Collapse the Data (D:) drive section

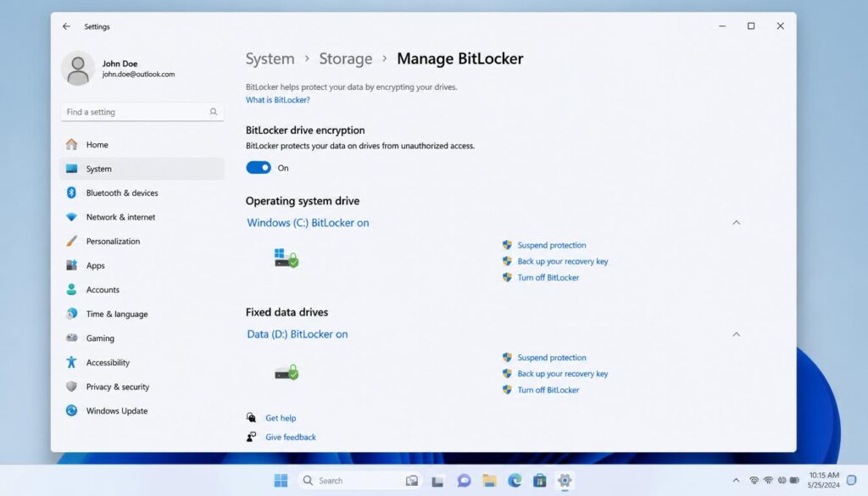click(737, 334)
